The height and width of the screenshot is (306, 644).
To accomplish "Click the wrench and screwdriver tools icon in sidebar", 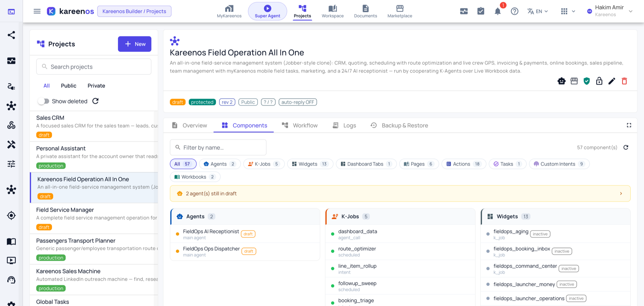I will click(x=11, y=144).
